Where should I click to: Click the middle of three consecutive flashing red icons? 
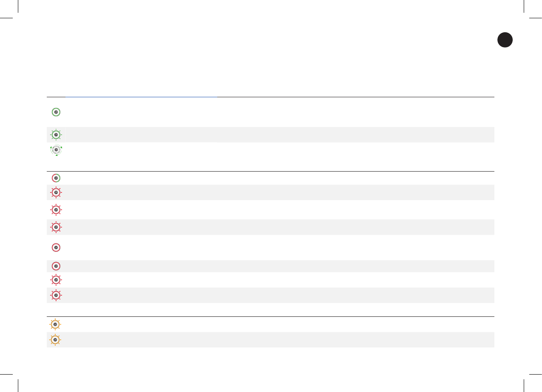(x=56, y=210)
